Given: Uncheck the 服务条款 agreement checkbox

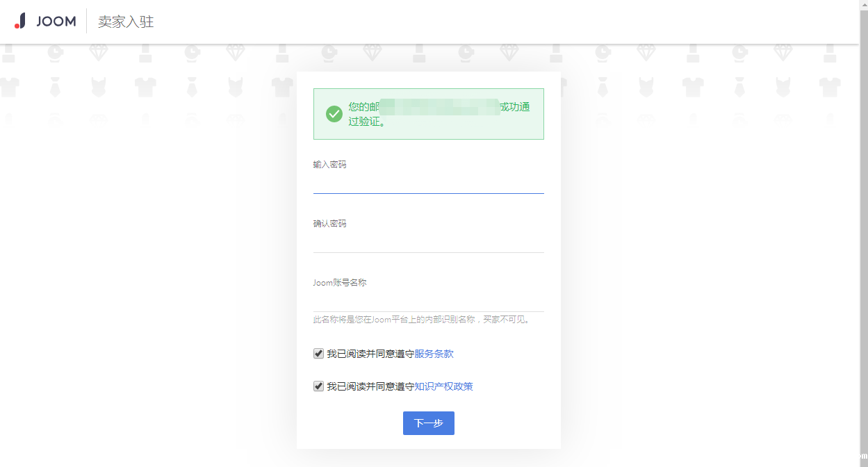Looking at the screenshot, I should [318, 354].
